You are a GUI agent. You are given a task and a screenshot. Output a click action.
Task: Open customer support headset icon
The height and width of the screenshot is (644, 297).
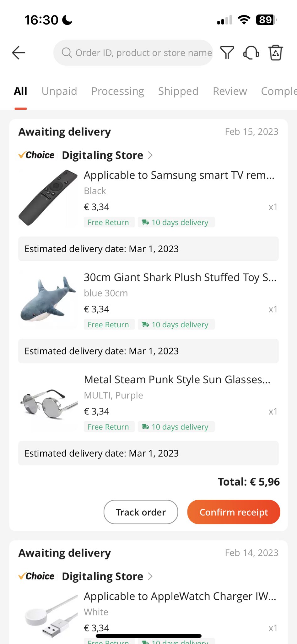click(251, 53)
